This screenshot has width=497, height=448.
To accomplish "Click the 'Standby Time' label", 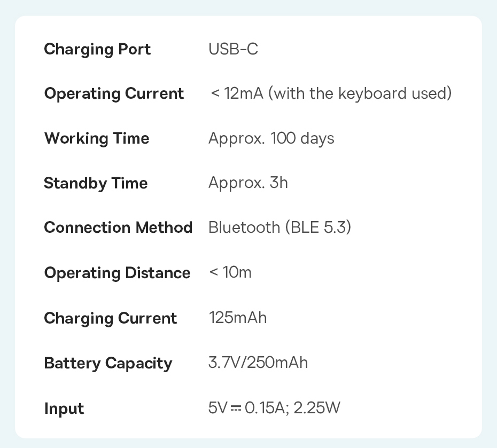I will pos(96,183).
